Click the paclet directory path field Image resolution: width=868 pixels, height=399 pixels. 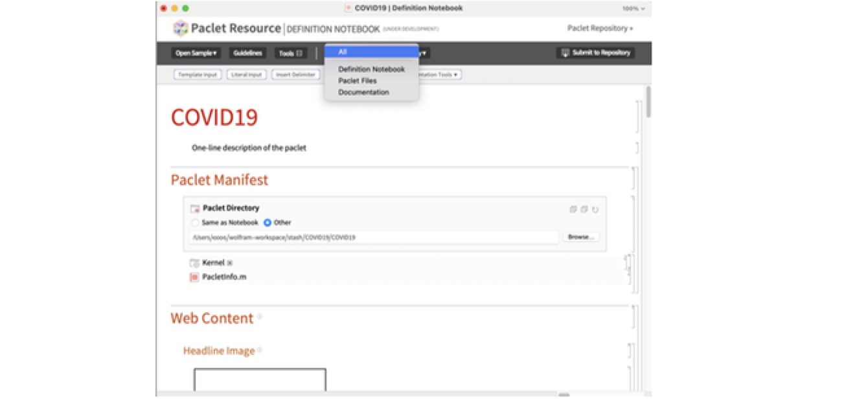click(x=373, y=238)
